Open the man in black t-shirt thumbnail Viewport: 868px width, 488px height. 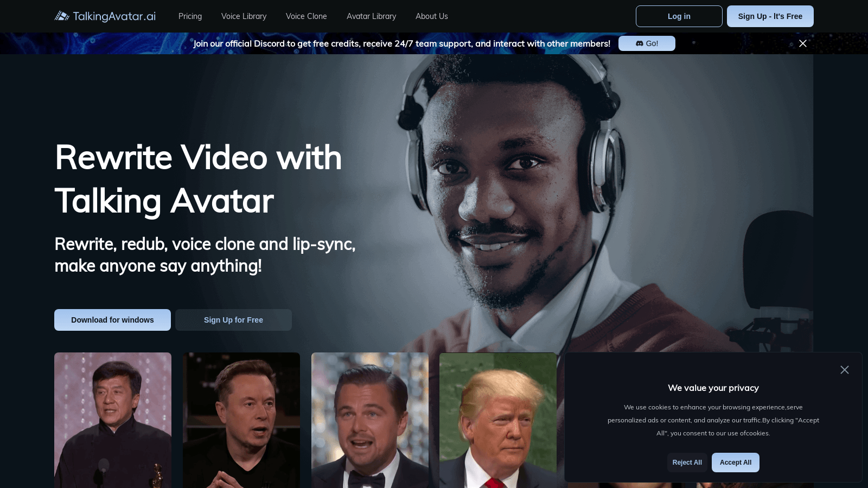point(241,420)
